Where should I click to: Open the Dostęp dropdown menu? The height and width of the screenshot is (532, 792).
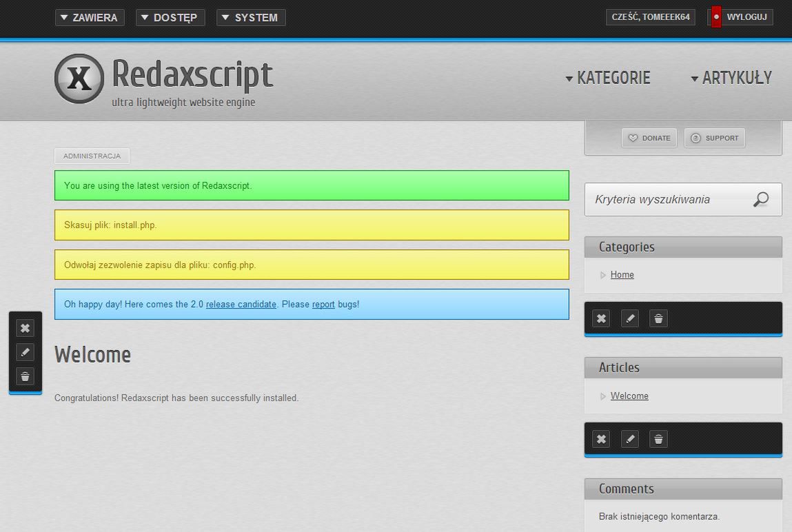click(x=170, y=18)
